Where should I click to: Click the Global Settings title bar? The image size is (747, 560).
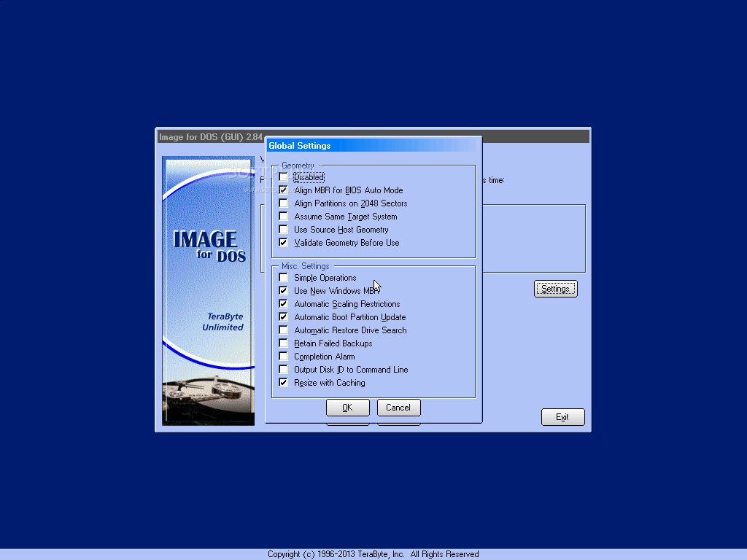pos(371,146)
